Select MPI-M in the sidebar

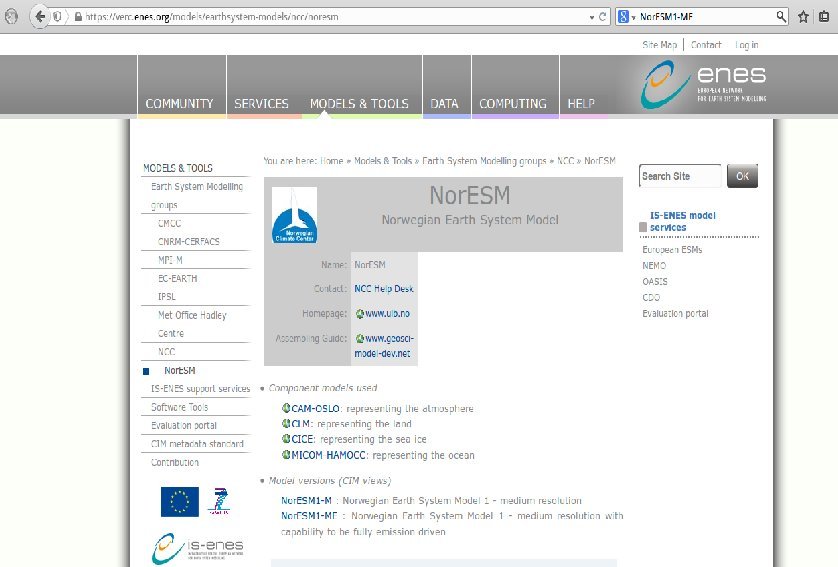[170, 260]
